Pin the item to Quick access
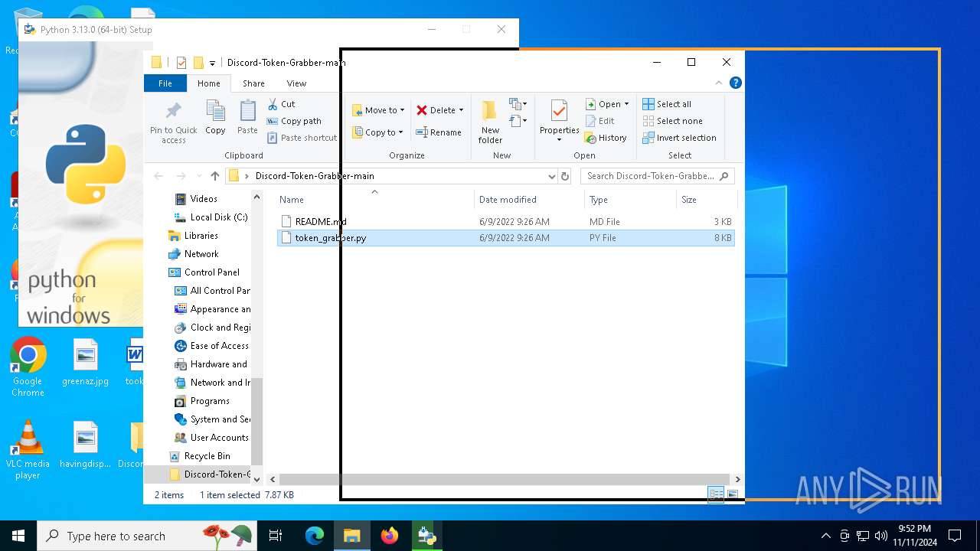The height and width of the screenshot is (551, 980). tap(173, 122)
